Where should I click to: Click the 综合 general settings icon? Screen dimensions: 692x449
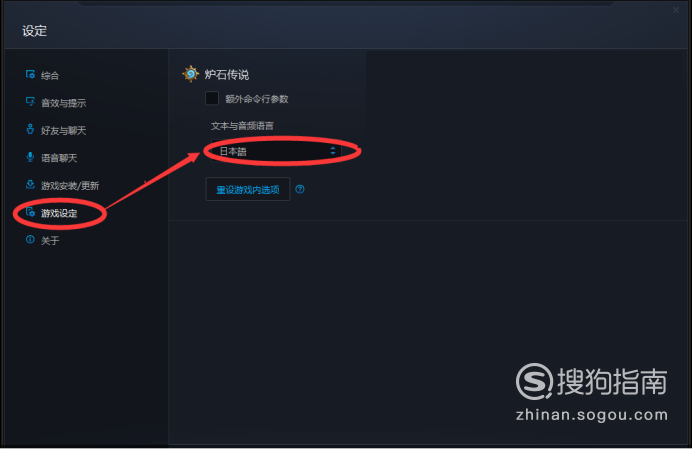(x=30, y=75)
